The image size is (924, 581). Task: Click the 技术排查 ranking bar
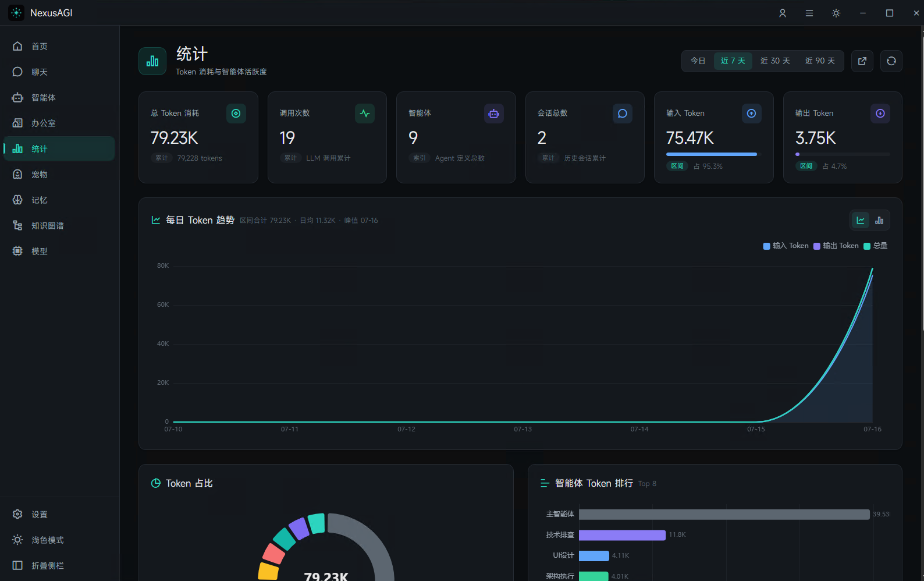[622, 535]
